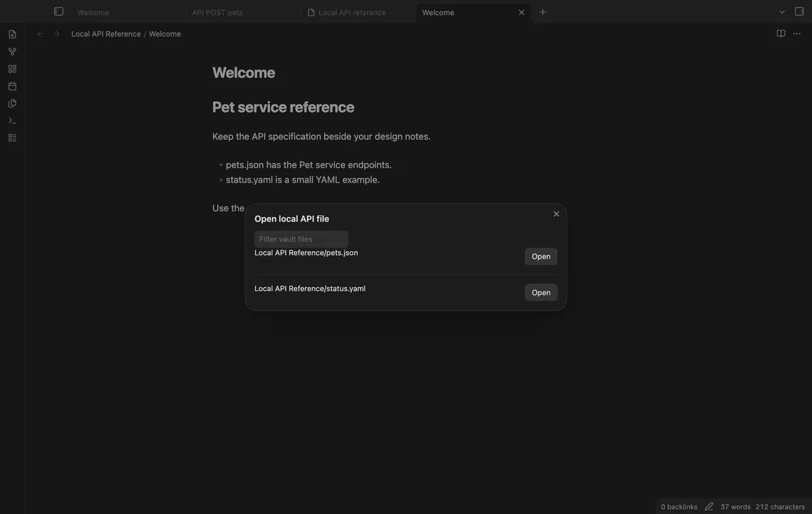
Task: Click the 212 characters status entry
Action: (x=780, y=507)
